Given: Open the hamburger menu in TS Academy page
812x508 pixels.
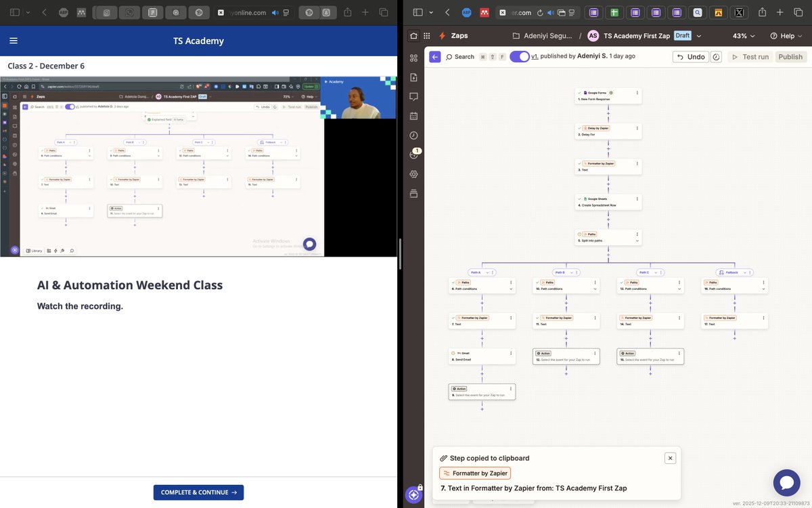Looking at the screenshot, I should 14,41.
